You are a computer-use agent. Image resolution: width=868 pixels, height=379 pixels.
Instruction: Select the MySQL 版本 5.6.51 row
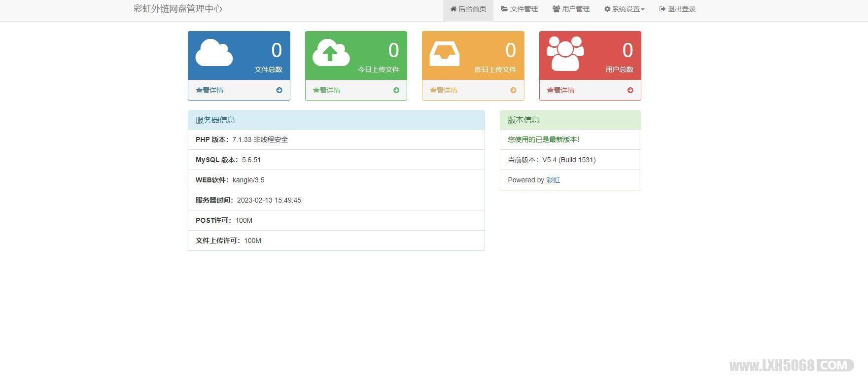click(x=336, y=160)
